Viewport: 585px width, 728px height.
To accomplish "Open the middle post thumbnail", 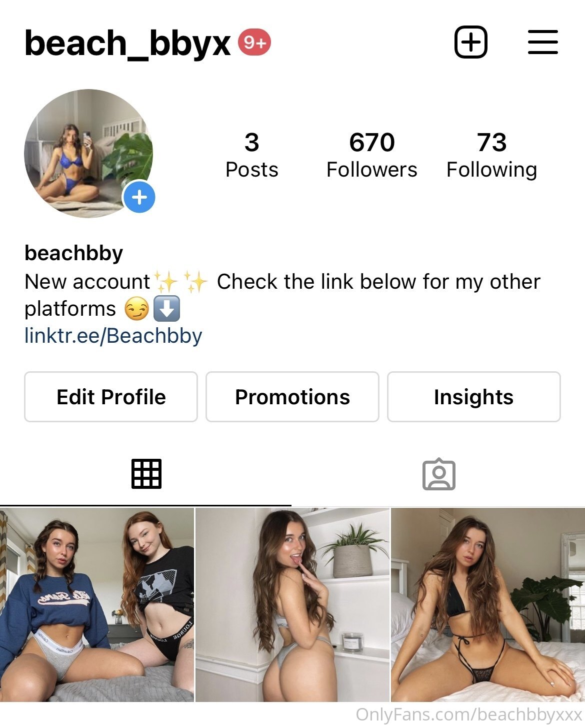I will [292, 605].
